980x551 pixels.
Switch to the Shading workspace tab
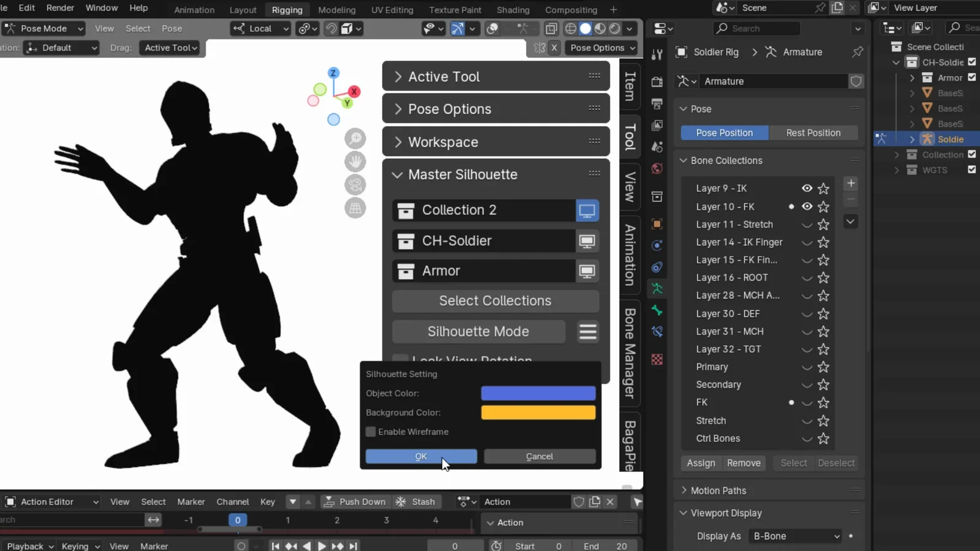pyautogui.click(x=513, y=10)
